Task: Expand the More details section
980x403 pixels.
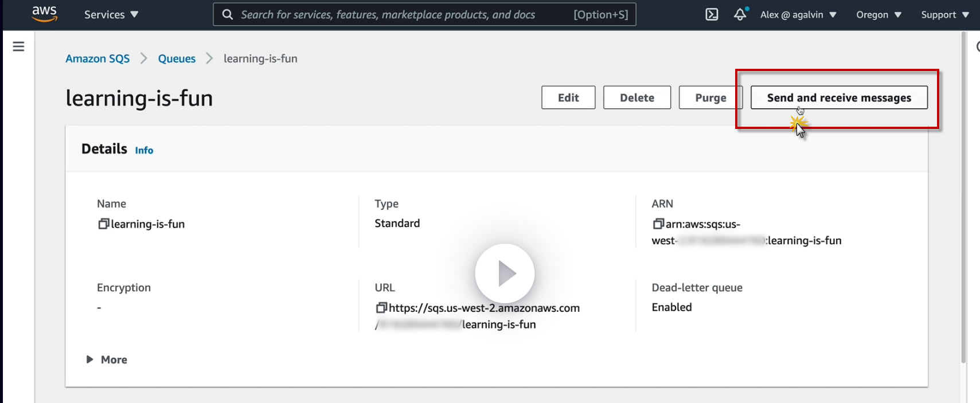Action: 107,359
